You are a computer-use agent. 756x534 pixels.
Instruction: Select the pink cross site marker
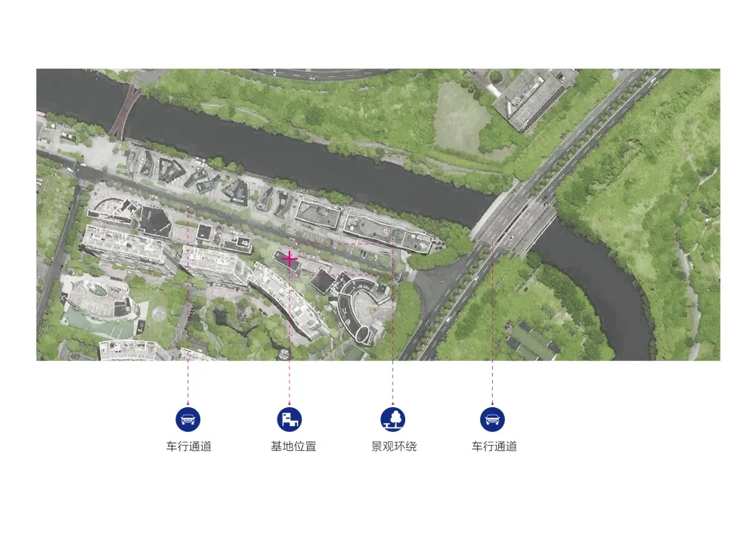pyautogui.click(x=290, y=259)
